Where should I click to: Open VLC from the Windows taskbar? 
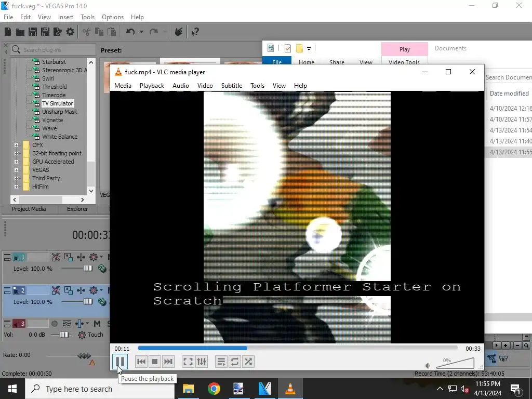click(x=290, y=389)
